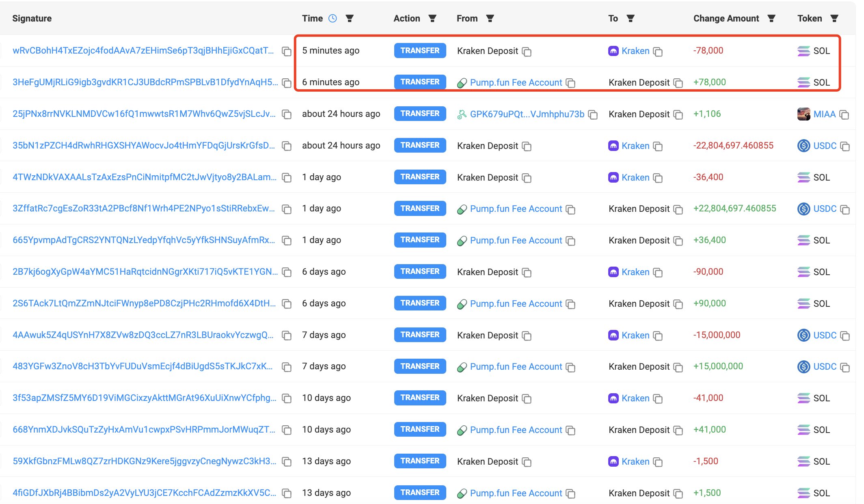Viewport: 864px width, 504px height.
Task: Click SOL logo in the -78,000 row
Action: click(804, 51)
